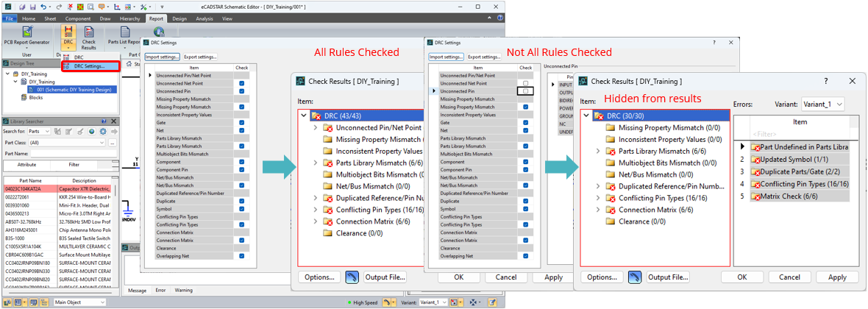The width and height of the screenshot is (868, 309).
Task: Click the speech bubble icon in quick access toolbar
Action: 102,7
